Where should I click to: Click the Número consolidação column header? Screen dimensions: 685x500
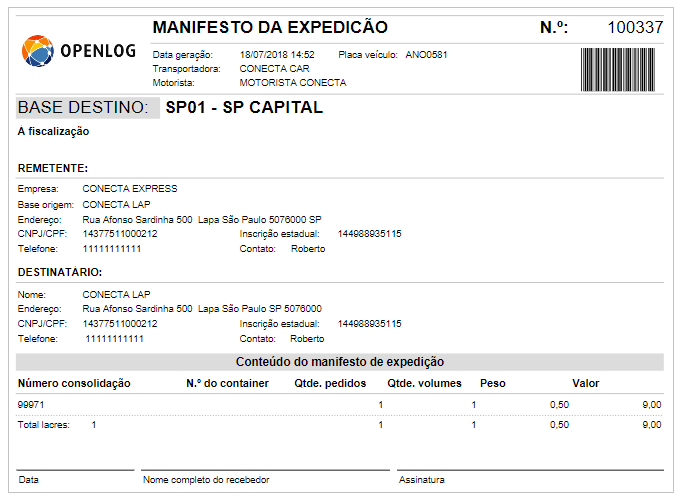(74, 383)
